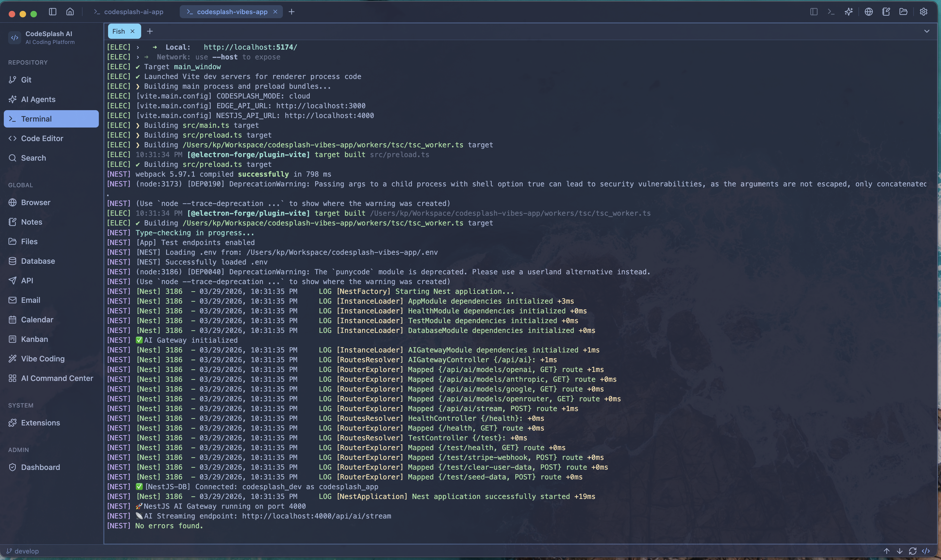This screenshot has height=560, width=941.
Task: Select AI Agents from the sidebar
Action: click(38, 99)
